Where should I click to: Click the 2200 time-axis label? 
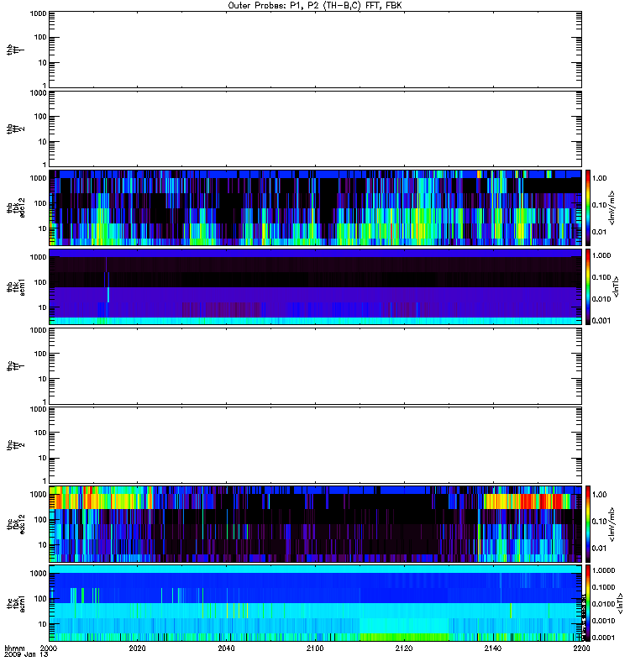581,648
